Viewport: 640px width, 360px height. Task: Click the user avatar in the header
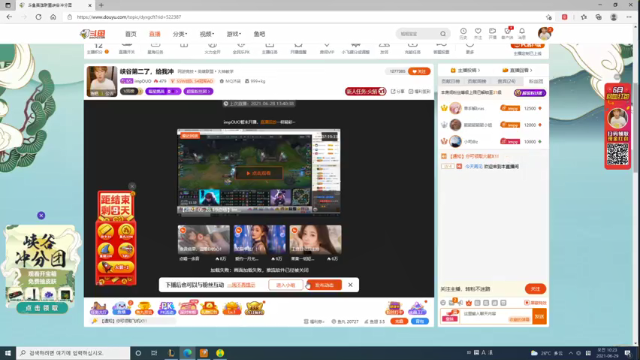544,33
